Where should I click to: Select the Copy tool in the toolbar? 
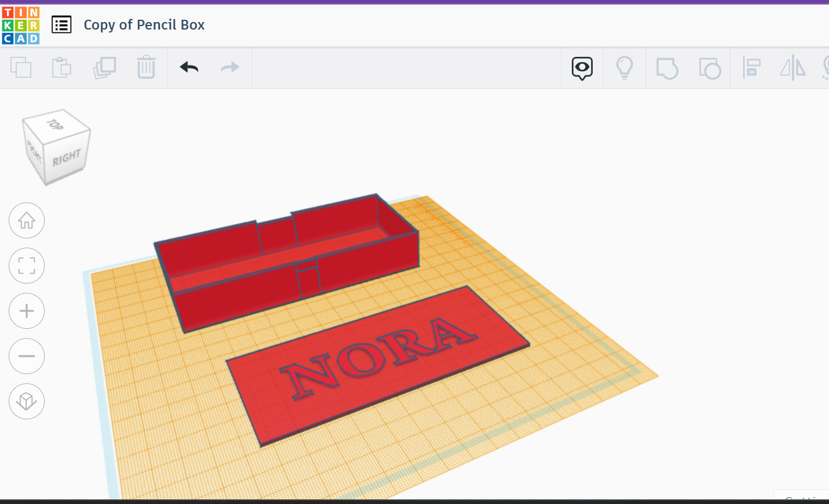(22, 67)
